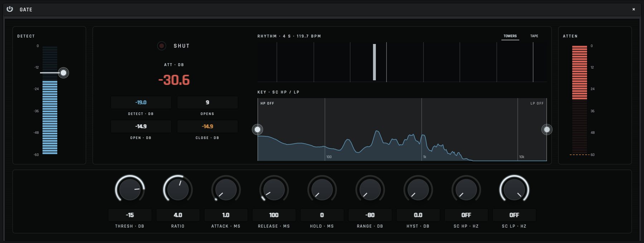Select the 4.0 ratio value field

coord(178,215)
